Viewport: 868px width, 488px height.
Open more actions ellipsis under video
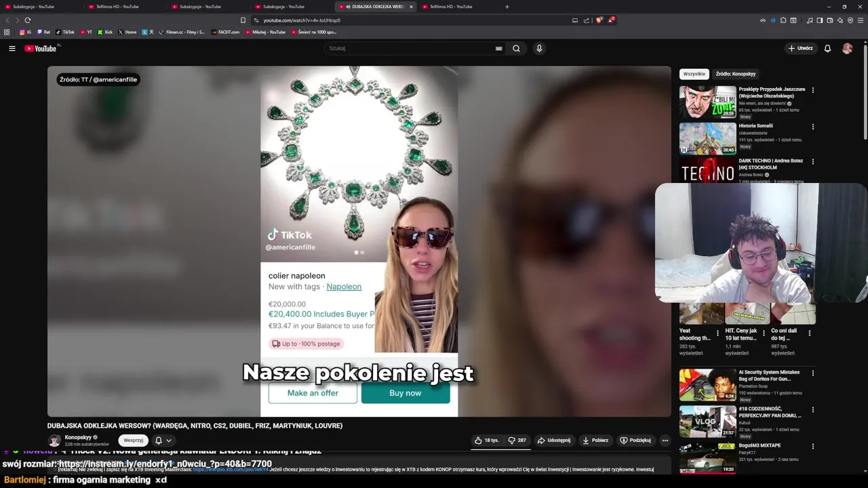click(x=665, y=440)
